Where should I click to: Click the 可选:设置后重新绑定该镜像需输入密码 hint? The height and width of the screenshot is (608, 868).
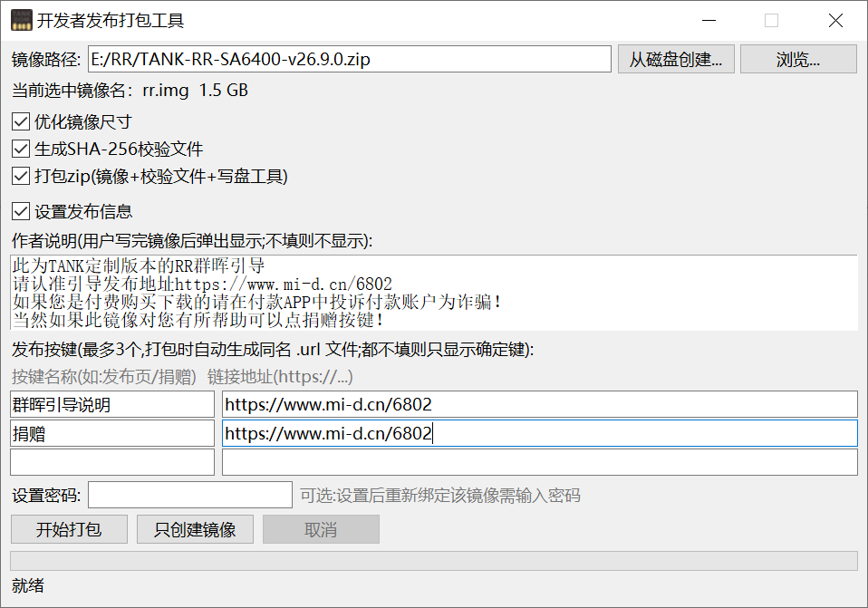pyautogui.click(x=440, y=495)
